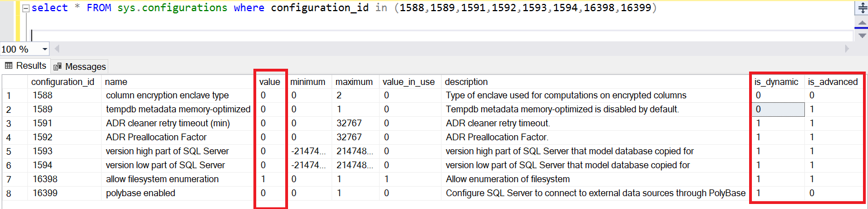
Task: Select the minimum column header
Action: [309, 82]
